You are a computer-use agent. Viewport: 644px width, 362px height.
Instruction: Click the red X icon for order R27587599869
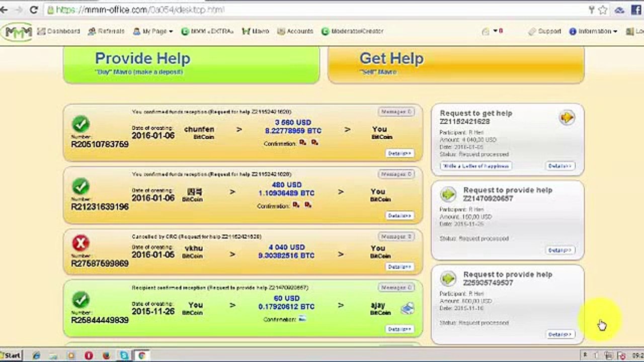[x=80, y=244]
